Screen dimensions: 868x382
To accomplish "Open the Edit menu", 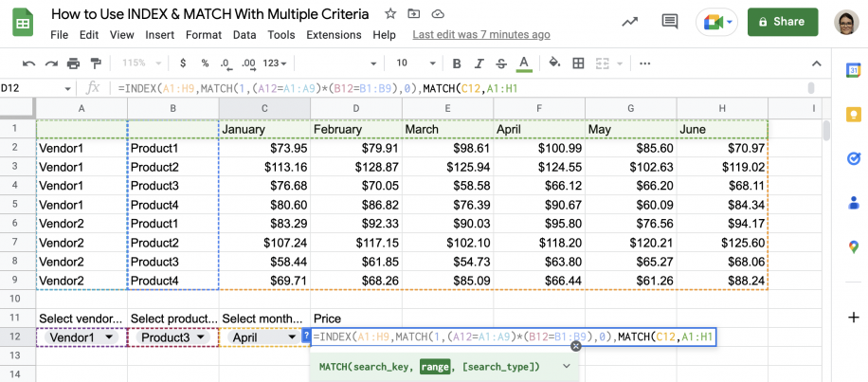I will [x=88, y=35].
